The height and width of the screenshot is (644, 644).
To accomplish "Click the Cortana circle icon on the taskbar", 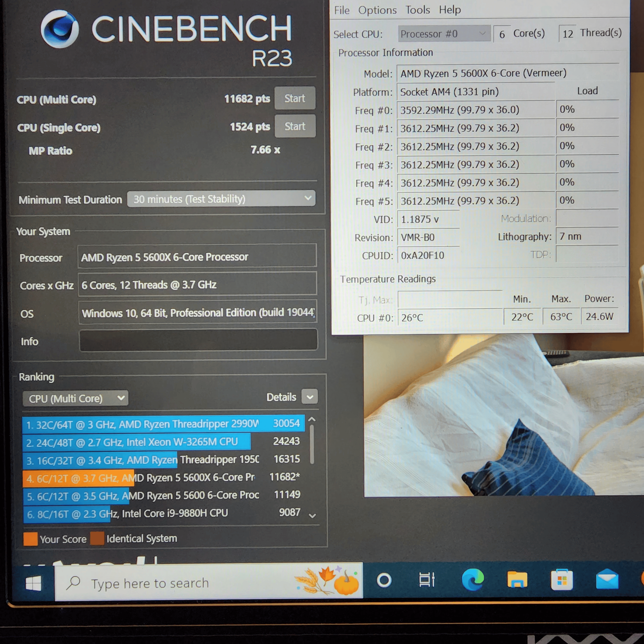I will 384,580.
